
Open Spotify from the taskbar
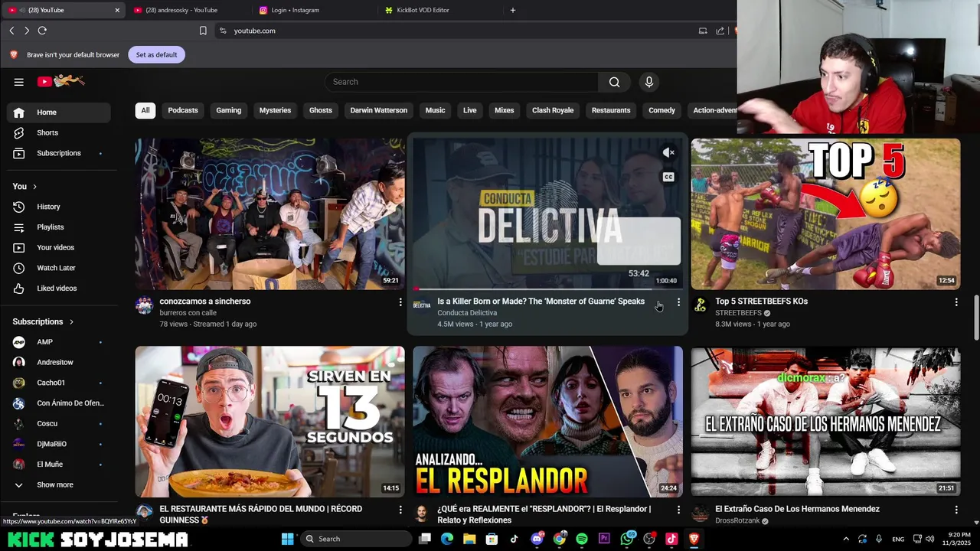click(582, 539)
